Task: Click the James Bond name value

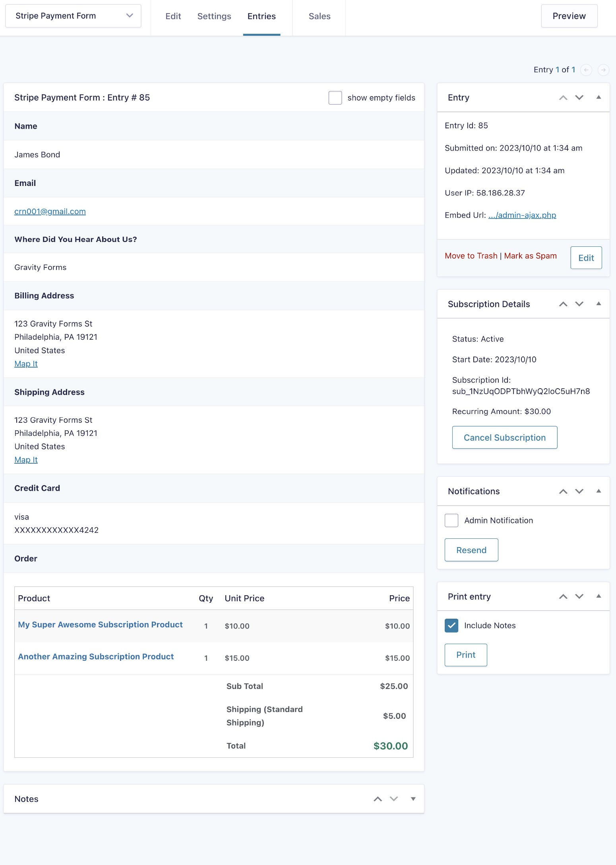Action: click(x=37, y=155)
